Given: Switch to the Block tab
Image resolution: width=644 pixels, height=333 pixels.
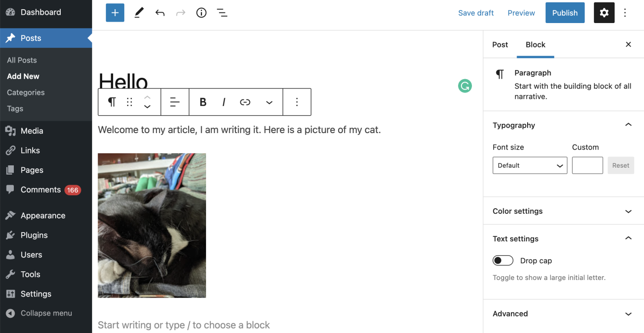Looking at the screenshot, I should click(x=535, y=45).
